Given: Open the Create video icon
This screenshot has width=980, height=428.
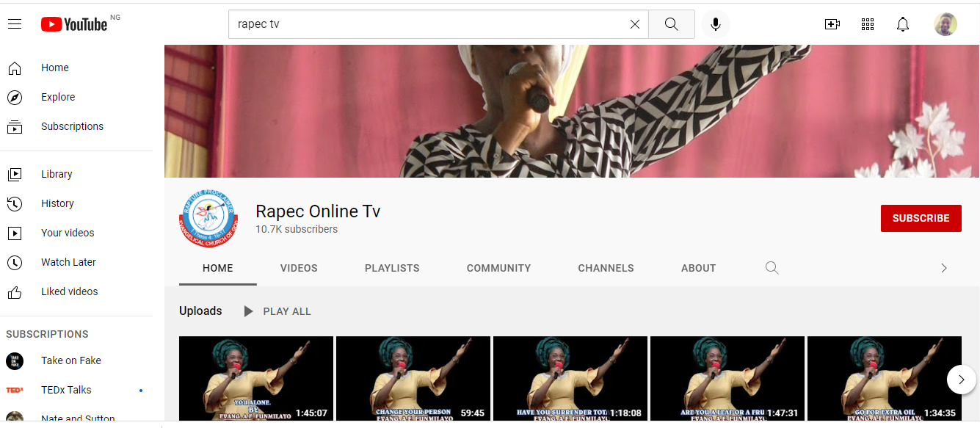Looking at the screenshot, I should pos(832,24).
